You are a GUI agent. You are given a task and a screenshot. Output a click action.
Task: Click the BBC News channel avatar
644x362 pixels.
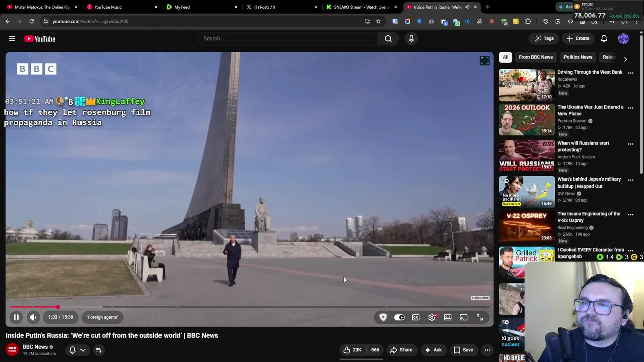coord(12,350)
